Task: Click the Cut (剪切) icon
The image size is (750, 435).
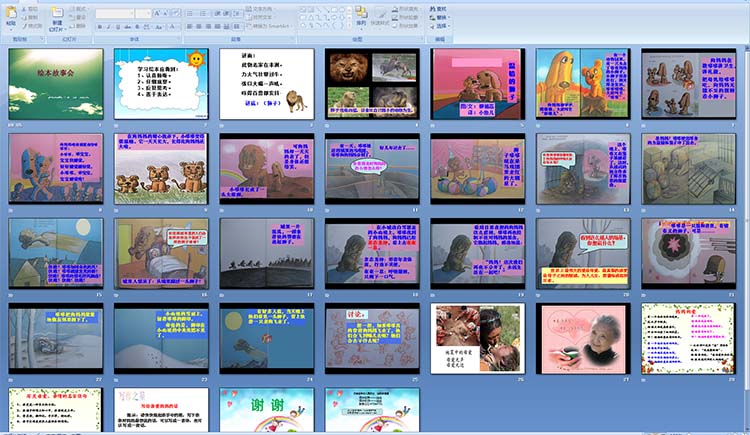Action: [x=24, y=9]
